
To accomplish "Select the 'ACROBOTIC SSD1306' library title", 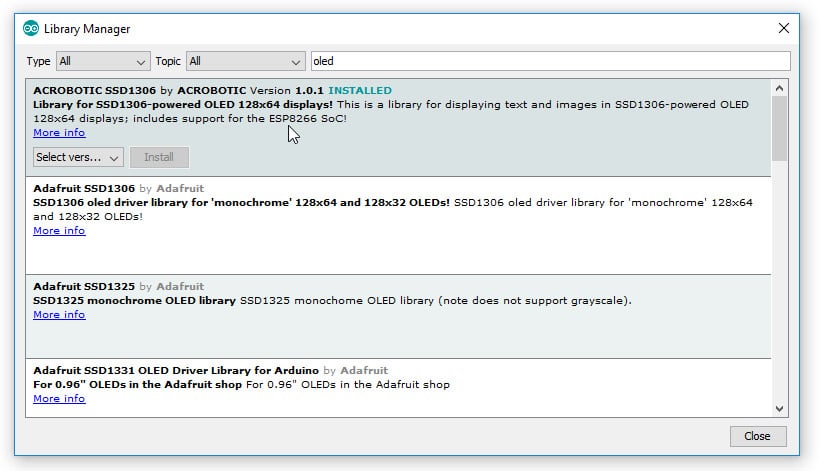I will [95, 90].
